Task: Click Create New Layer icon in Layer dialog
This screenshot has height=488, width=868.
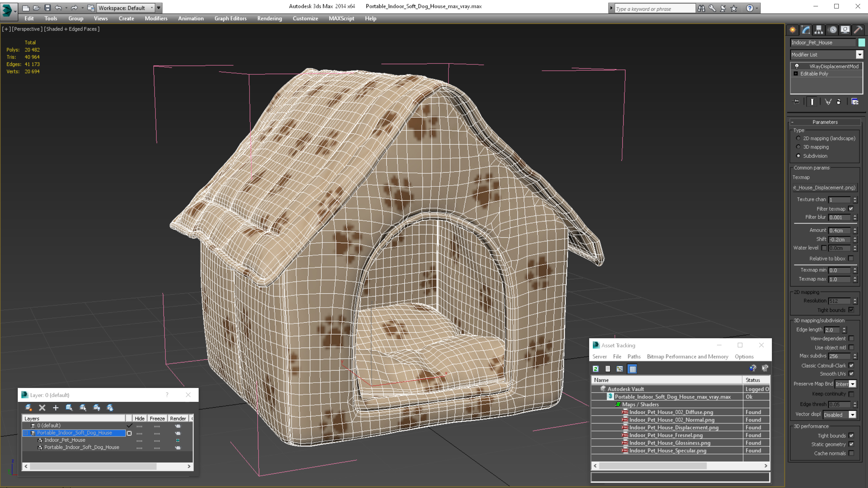Action: point(29,408)
